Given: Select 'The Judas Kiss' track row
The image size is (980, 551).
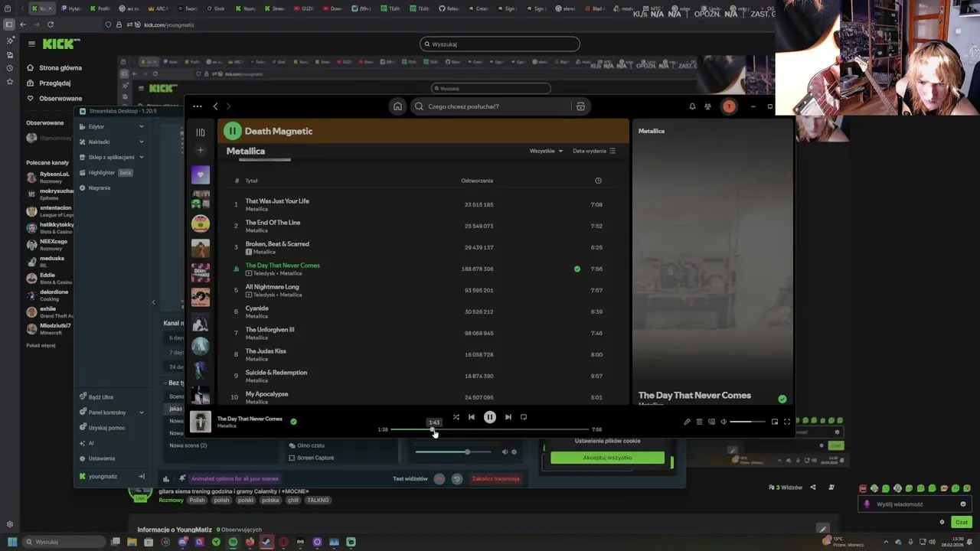Looking at the screenshot, I should tap(423, 354).
